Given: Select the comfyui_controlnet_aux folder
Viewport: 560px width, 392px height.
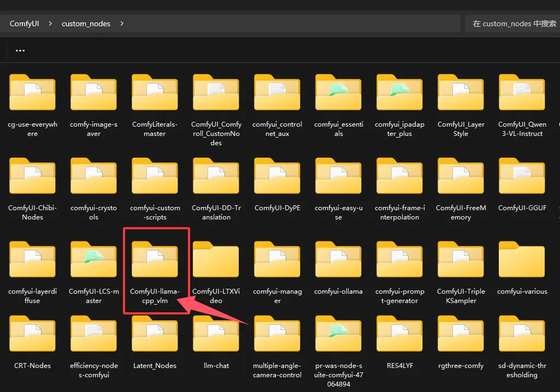Looking at the screenshot, I should [277, 92].
